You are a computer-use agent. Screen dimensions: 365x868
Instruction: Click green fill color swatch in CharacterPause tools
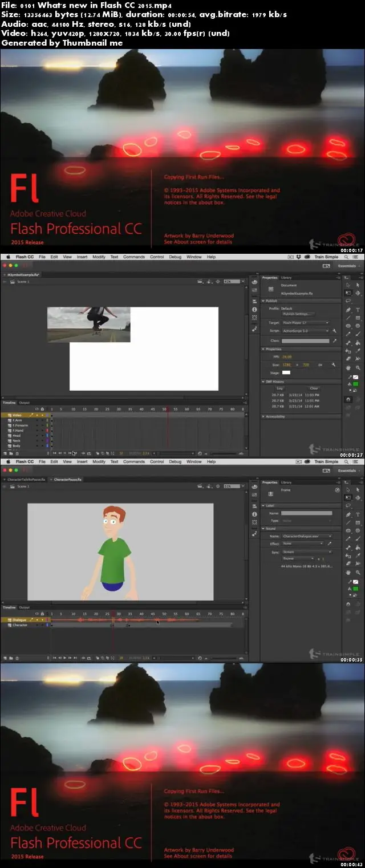click(356, 588)
